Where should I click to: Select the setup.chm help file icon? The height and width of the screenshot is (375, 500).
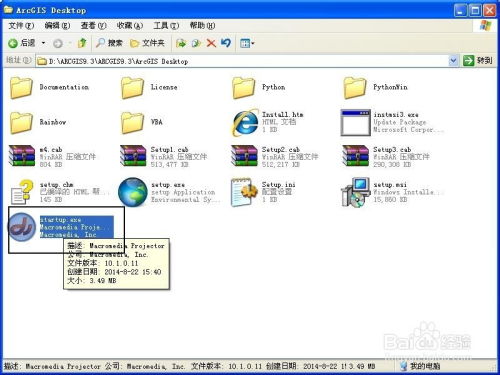(22, 192)
